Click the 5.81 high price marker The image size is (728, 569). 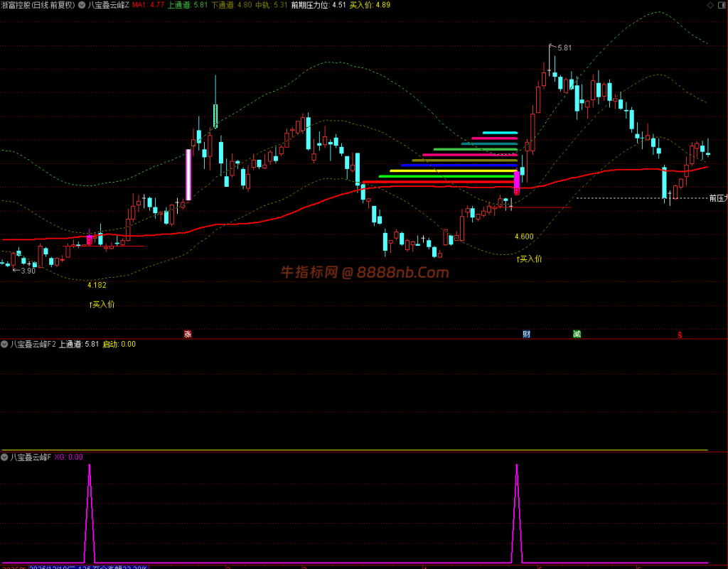click(x=564, y=48)
